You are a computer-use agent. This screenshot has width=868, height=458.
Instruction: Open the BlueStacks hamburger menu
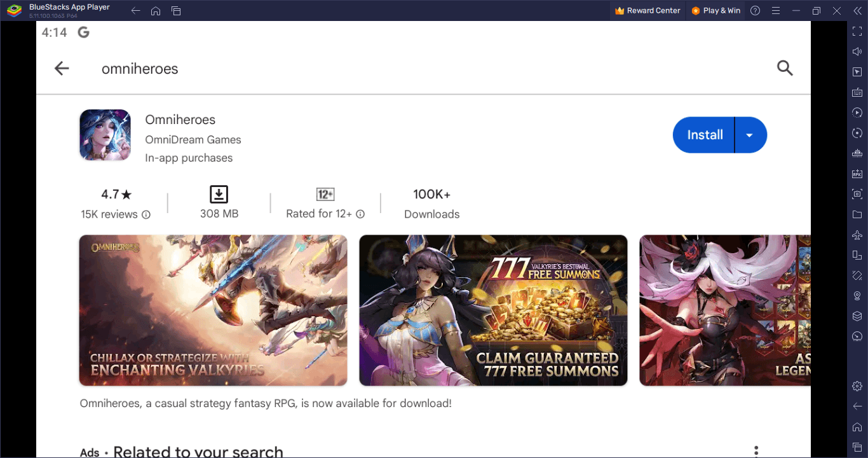[775, 11]
